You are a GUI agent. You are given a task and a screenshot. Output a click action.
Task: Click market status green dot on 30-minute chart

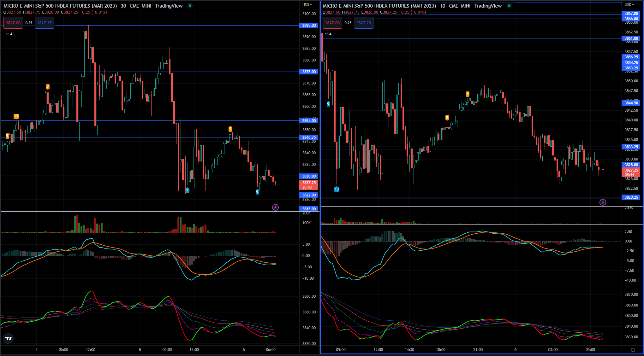[190, 6]
